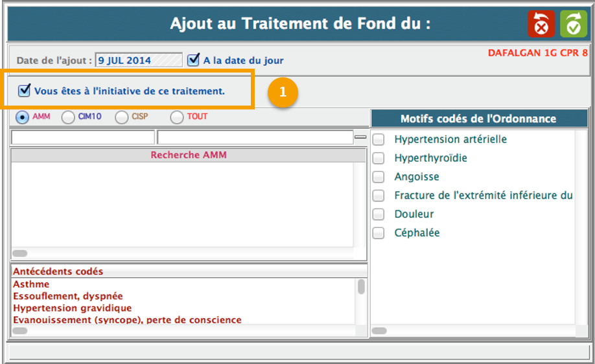Select the TOUT radio button
595x364 pixels.
coord(177,117)
